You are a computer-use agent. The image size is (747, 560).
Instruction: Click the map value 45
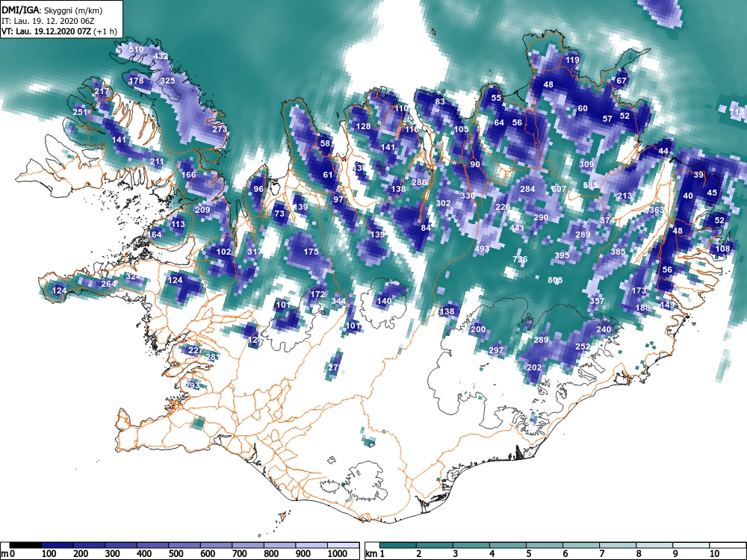(712, 193)
